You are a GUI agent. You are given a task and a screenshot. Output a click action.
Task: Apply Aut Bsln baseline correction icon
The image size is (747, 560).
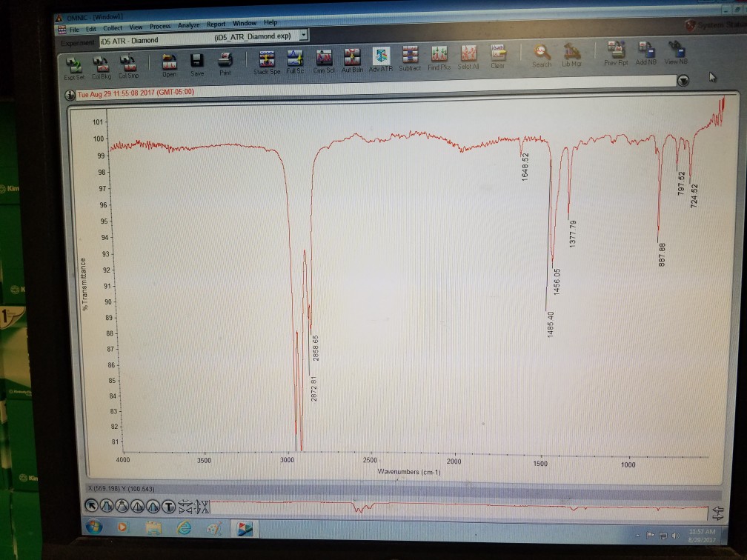[352, 61]
